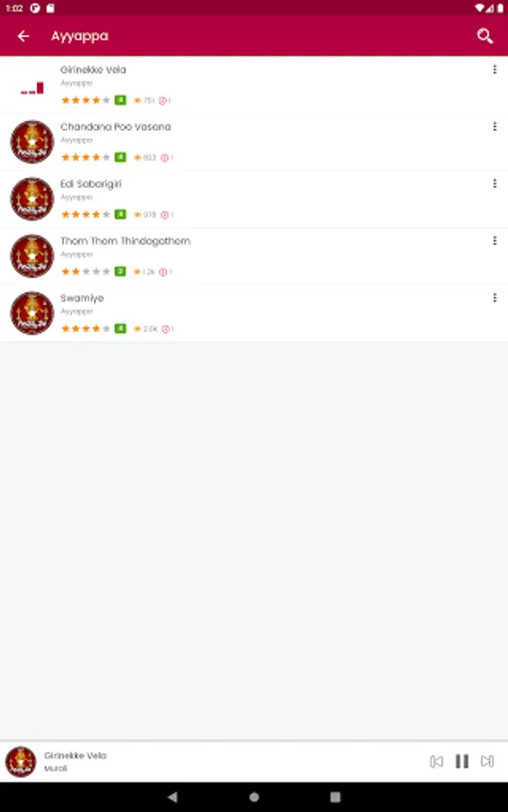This screenshot has height=812, width=508.
Task: Tap the Swamiye album thumbnail
Action: [32, 313]
